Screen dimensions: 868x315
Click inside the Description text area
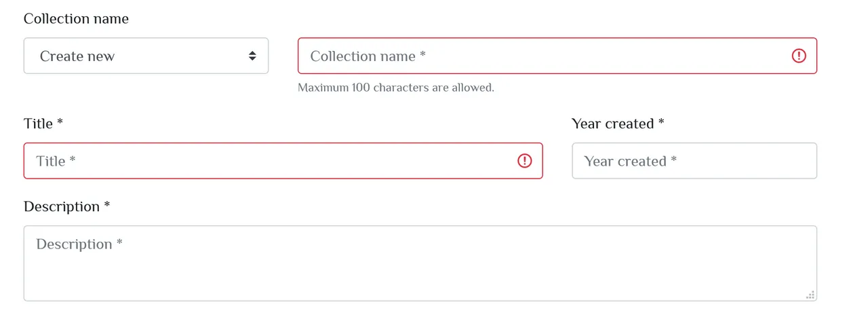tap(420, 263)
